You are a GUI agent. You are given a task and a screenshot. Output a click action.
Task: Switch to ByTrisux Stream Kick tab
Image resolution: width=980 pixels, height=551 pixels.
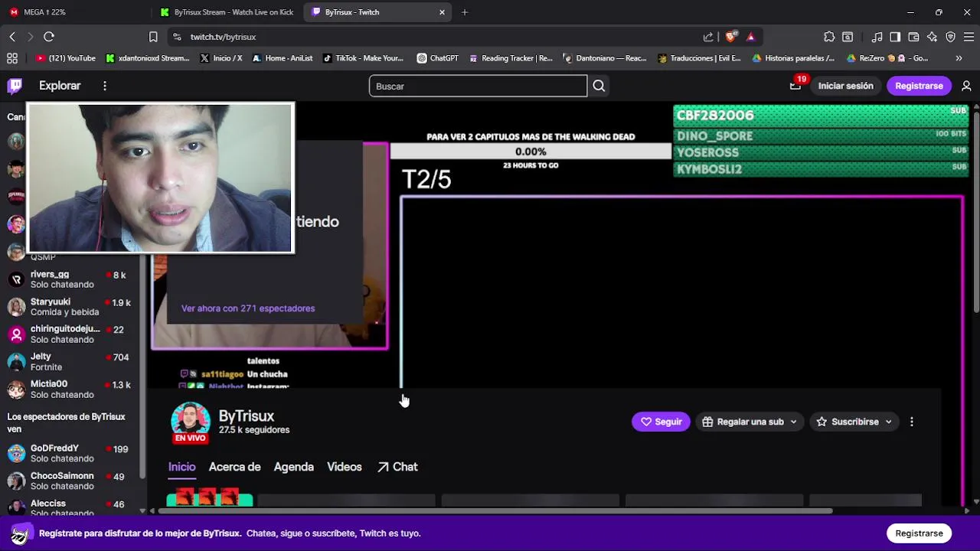[227, 12]
